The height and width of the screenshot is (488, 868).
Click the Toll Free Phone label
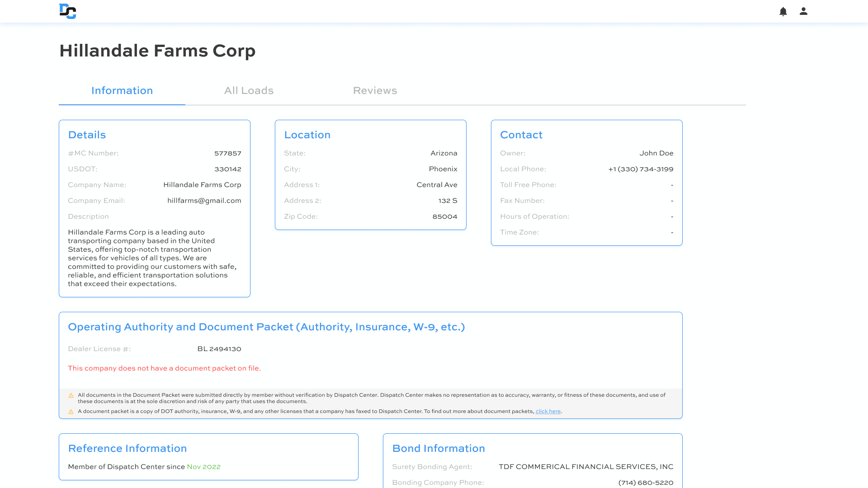(x=528, y=185)
